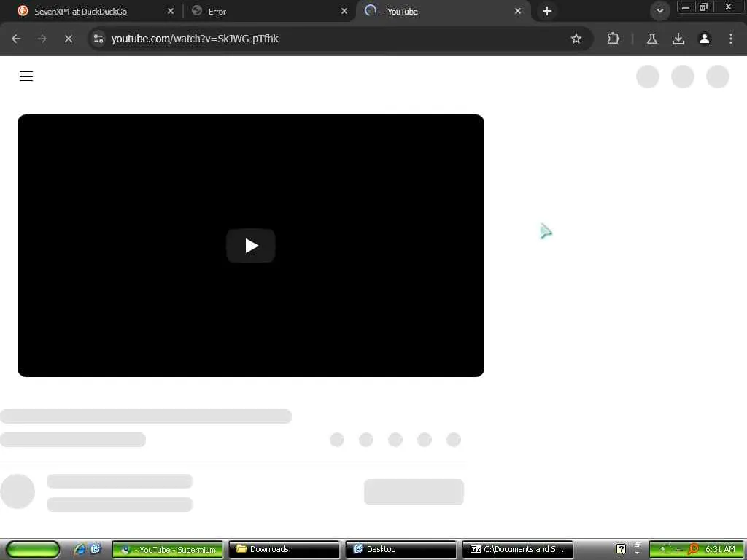Viewport: 747px width, 560px height.
Task: Open the Experiments flask icon
Action: (652, 39)
